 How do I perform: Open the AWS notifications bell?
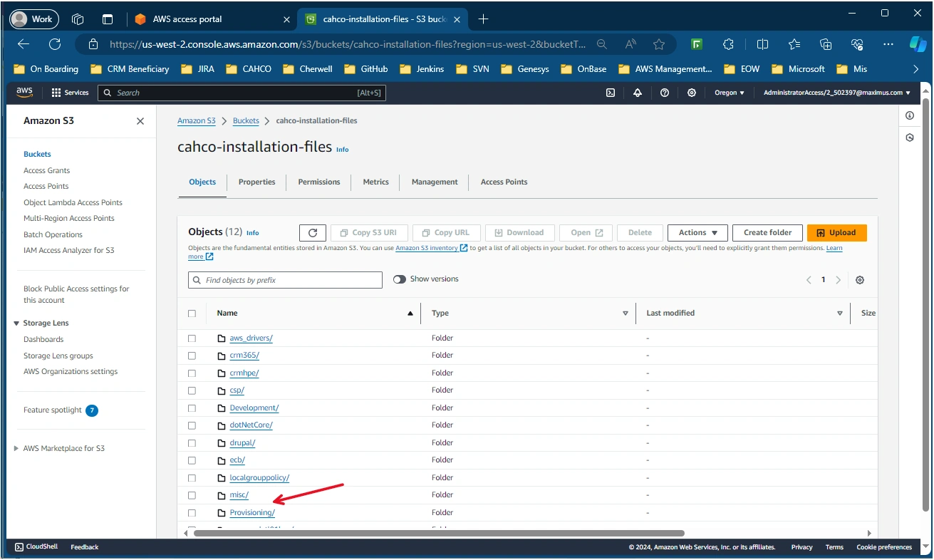638,93
